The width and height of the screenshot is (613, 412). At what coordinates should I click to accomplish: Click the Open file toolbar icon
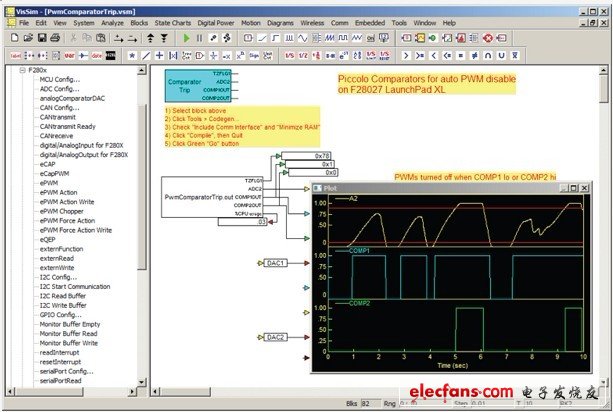(x=26, y=37)
